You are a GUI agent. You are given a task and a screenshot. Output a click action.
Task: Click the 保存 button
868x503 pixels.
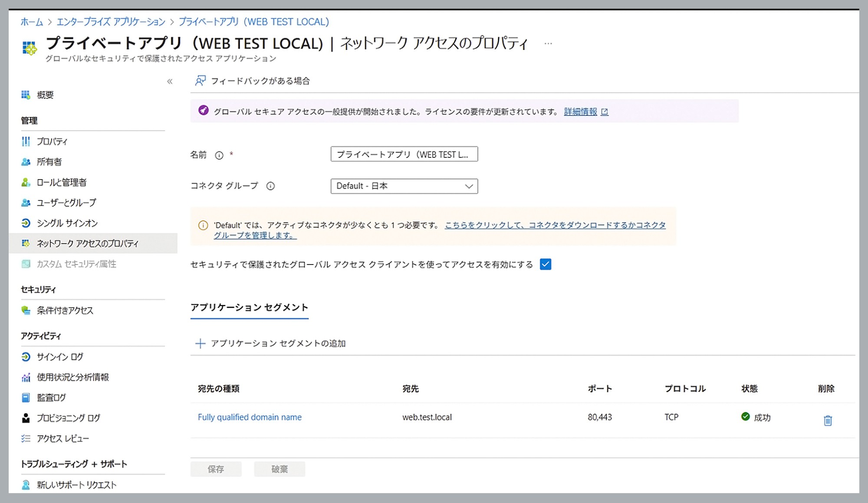[x=216, y=469]
